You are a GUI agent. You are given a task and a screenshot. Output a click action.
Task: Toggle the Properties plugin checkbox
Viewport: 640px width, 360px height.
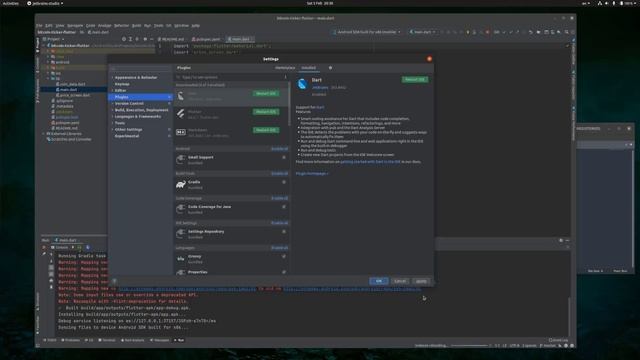[284, 272]
